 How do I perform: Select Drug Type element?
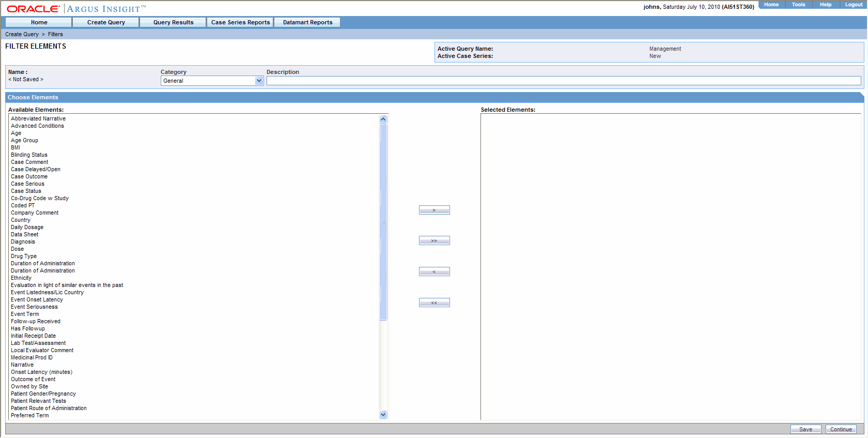tap(24, 256)
